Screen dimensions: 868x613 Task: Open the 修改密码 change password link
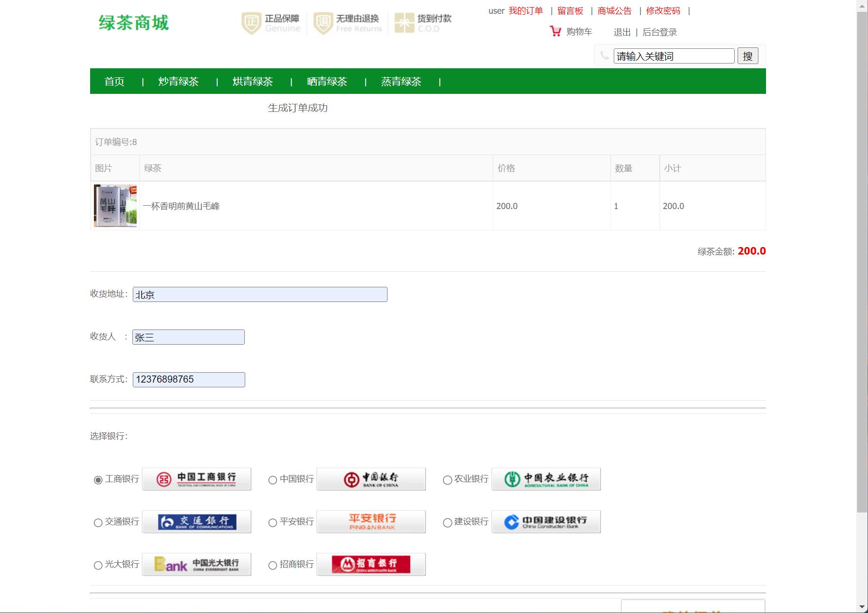point(662,10)
